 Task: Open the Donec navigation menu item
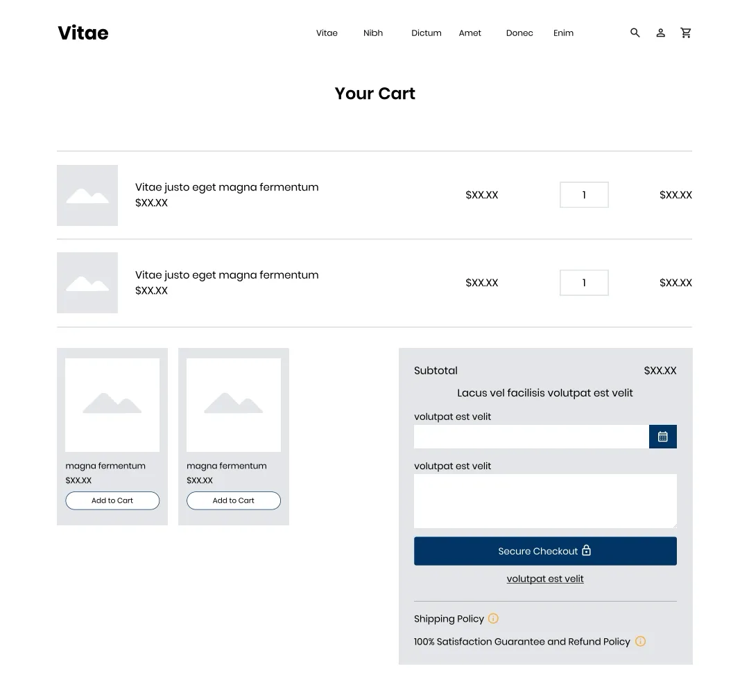(x=519, y=33)
